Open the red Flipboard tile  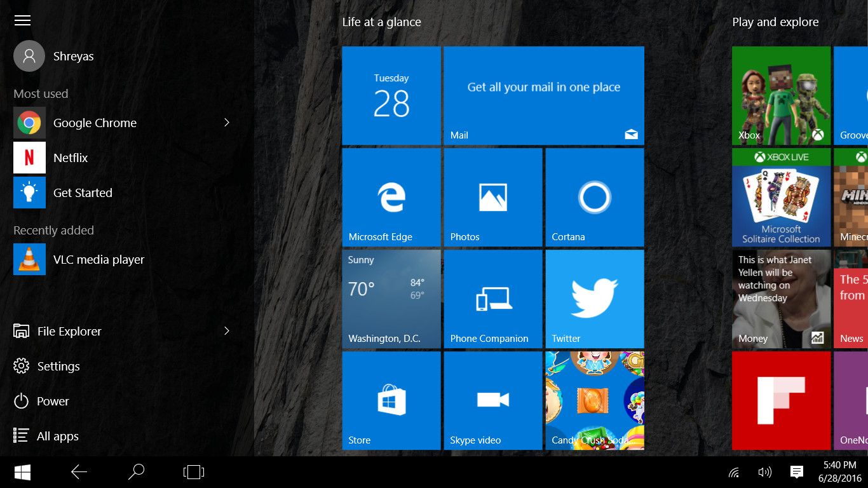coord(782,400)
